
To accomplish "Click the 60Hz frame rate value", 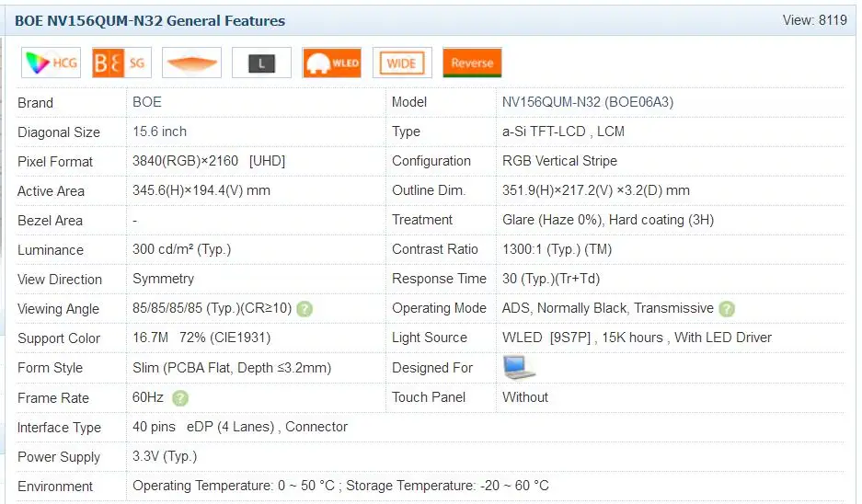I will point(148,397).
